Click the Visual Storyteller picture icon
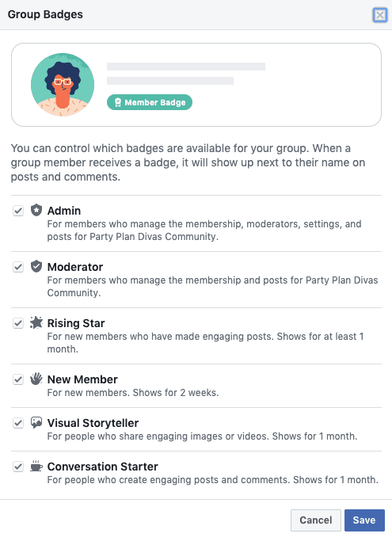 36,422
